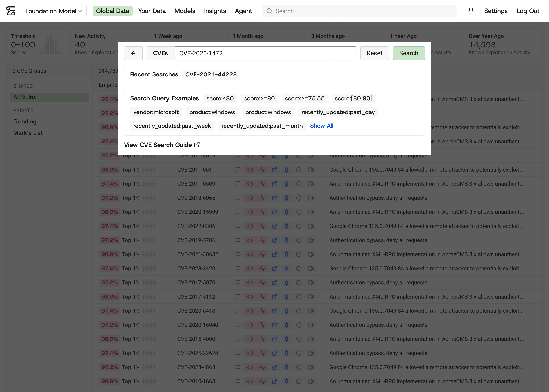Open the external link icon for CVE-2020-6418
The width and height of the screenshot is (549, 392).
pyautogui.click(x=274, y=311)
